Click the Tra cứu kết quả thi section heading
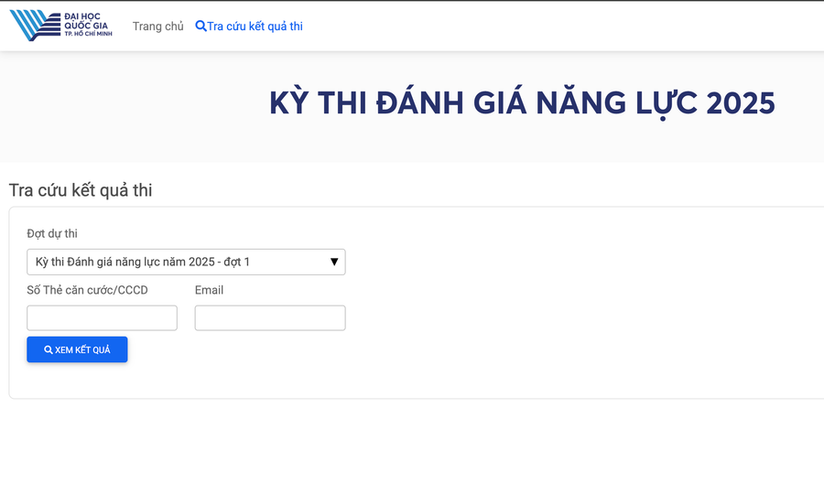Screen dimensions: 824x504 (81, 190)
